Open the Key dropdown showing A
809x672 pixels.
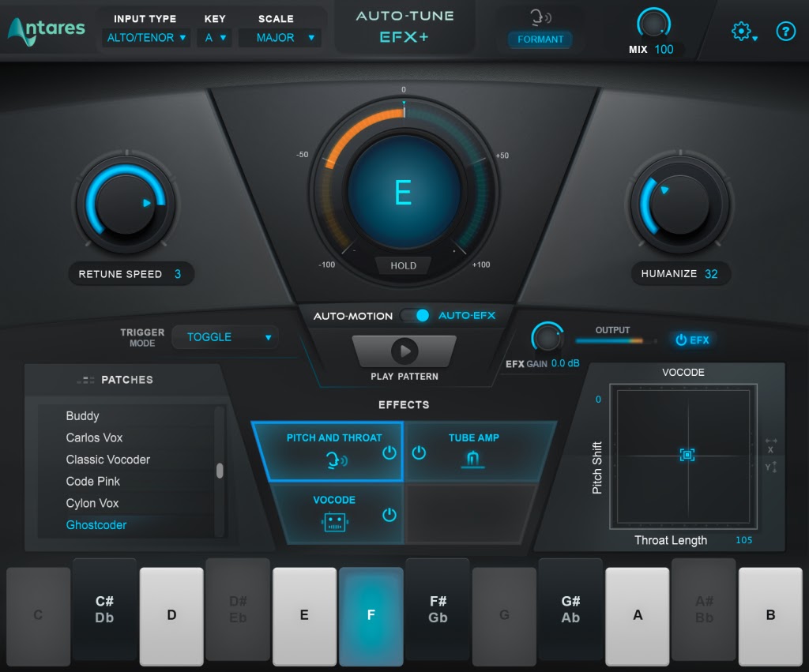click(215, 38)
